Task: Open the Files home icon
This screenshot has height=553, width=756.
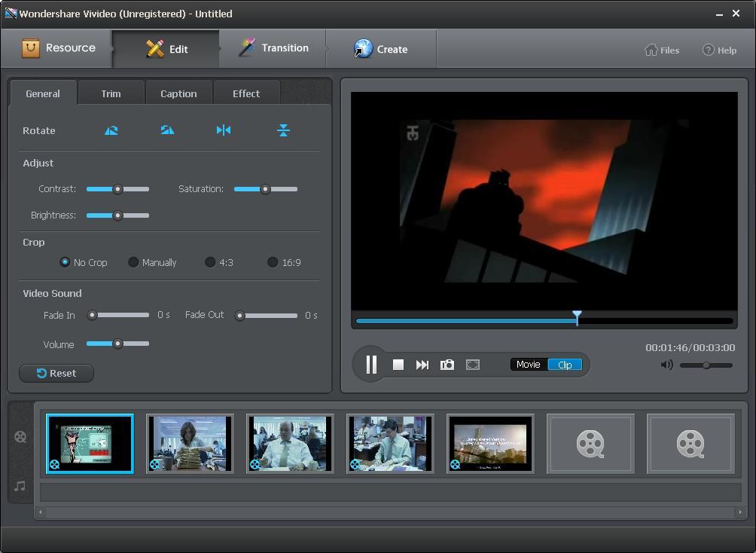Action: (651, 50)
